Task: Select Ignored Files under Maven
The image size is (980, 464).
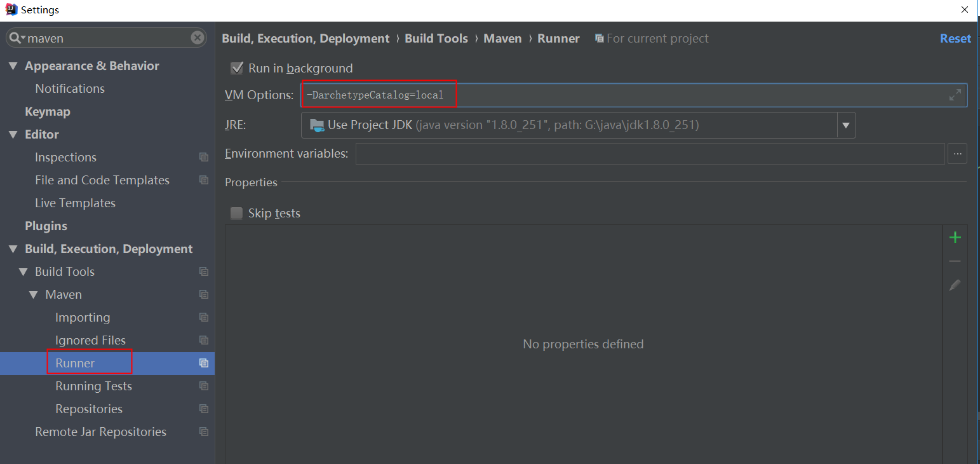Action: 90,340
